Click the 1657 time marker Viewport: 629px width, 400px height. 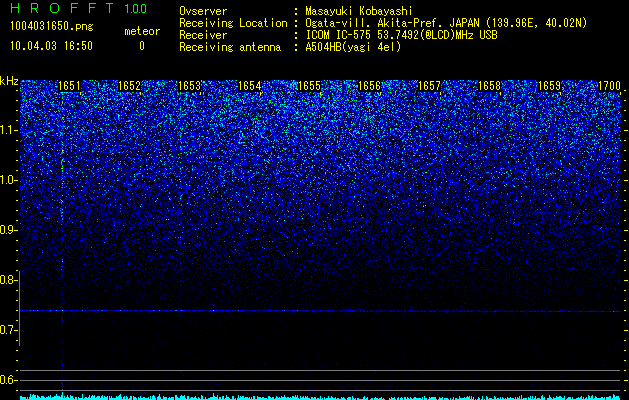[x=429, y=86]
